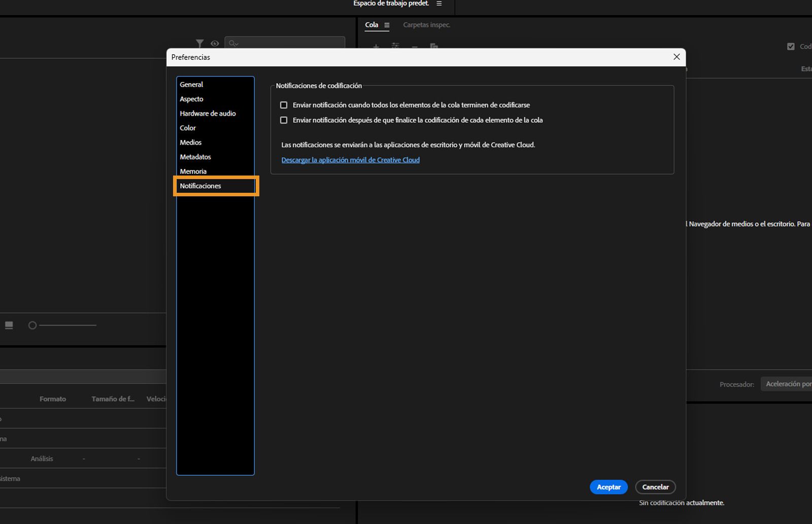The height and width of the screenshot is (524, 812).
Task: Open the Cola panel menu
Action: pyautogui.click(x=386, y=25)
